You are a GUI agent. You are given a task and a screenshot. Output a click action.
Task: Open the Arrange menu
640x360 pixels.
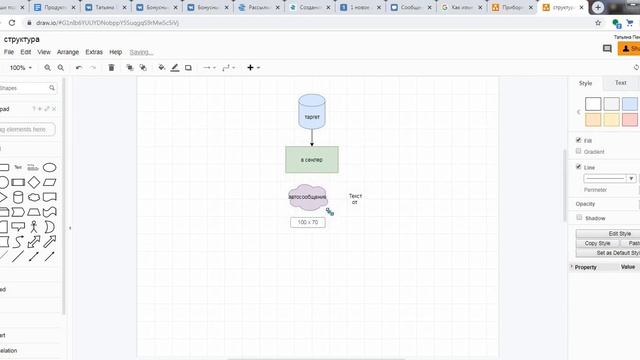click(68, 52)
